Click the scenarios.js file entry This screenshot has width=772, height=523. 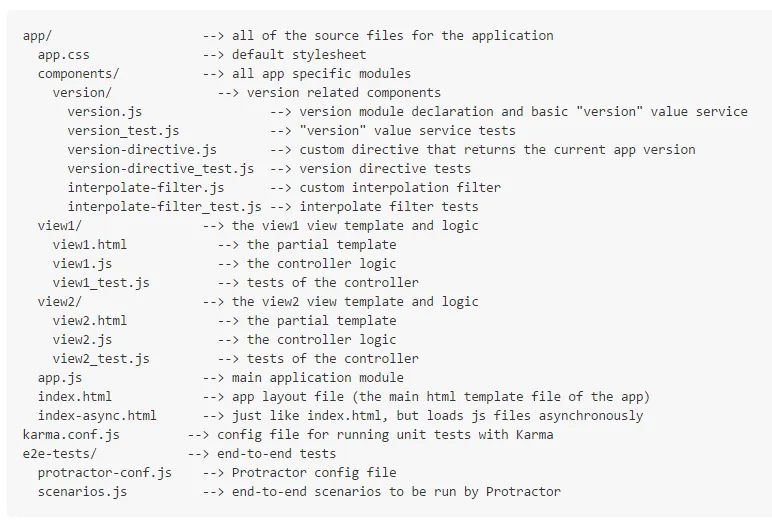pyautogui.click(x=83, y=492)
